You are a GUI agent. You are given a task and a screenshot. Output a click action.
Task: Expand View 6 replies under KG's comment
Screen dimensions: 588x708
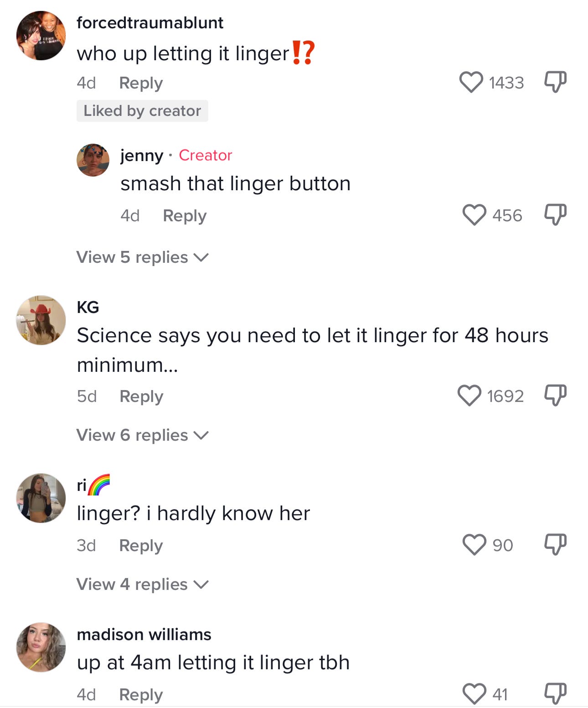click(x=141, y=435)
